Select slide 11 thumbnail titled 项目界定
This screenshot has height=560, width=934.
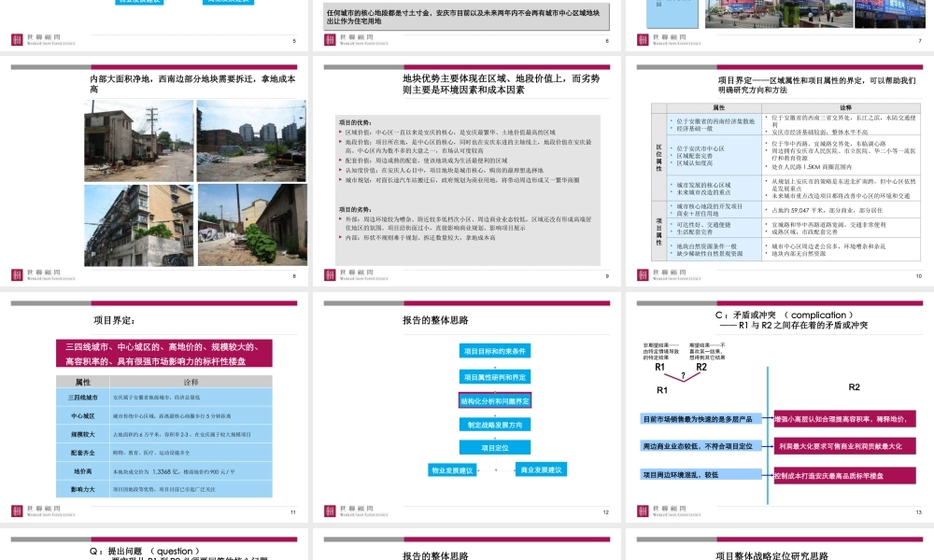pos(154,407)
